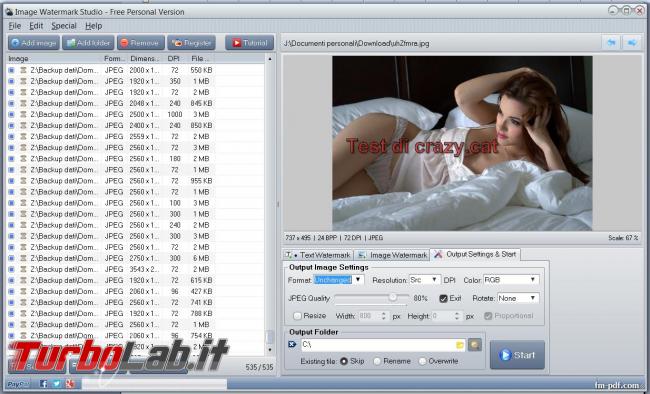The width and height of the screenshot is (650, 394).
Task: Open the Format dropdown
Action: 339,280
